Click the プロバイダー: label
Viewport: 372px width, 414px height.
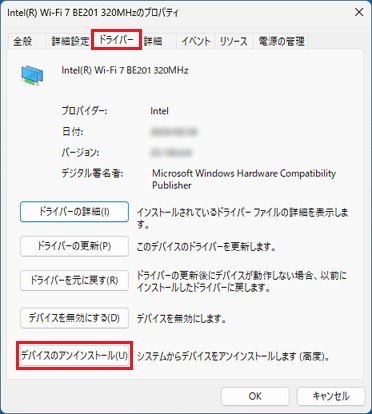pos(84,111)
